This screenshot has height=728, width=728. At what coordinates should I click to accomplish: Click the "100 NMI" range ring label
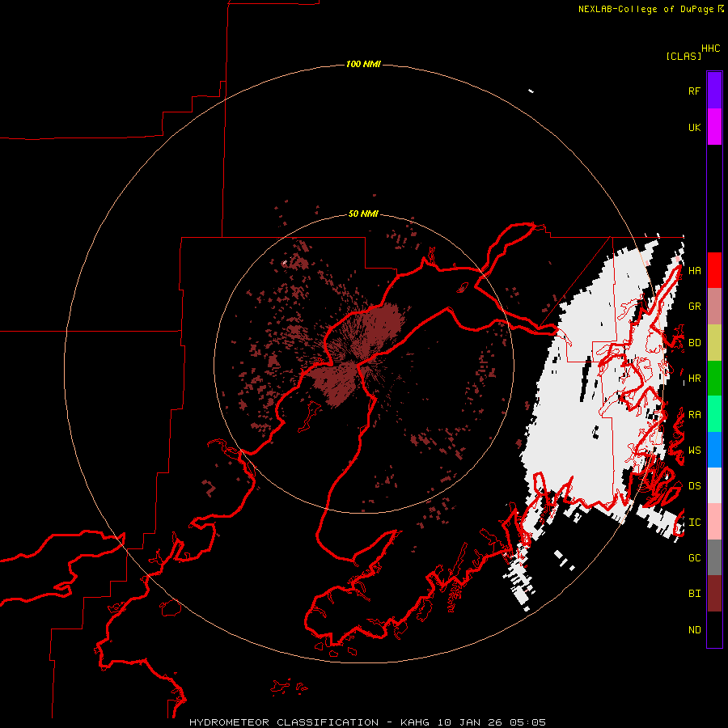tap(363, 64)
